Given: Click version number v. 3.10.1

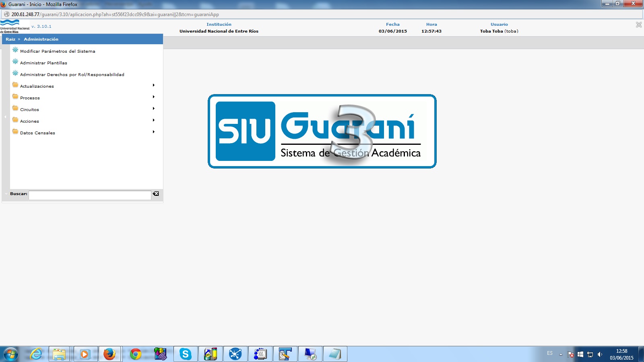Looking at the screenshot, I should point(41,26).
